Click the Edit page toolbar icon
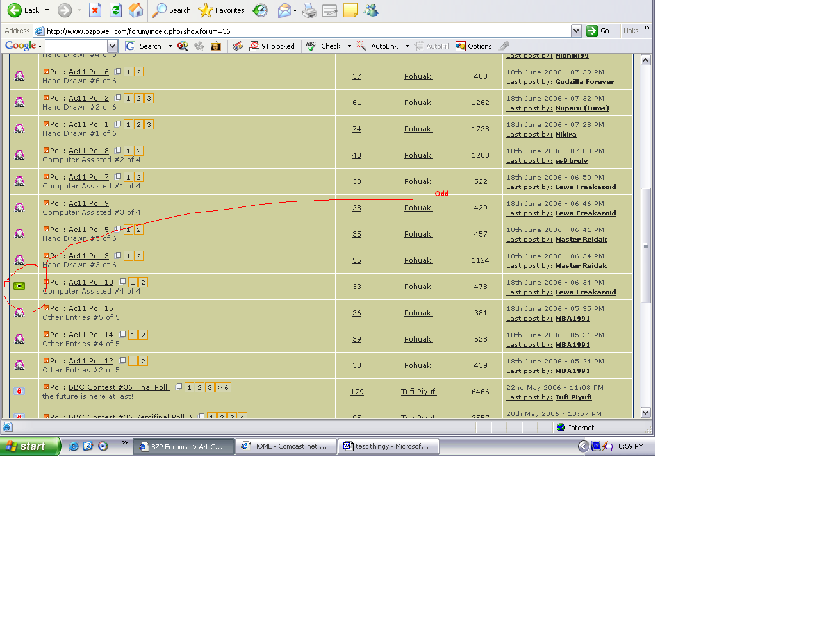This screenshot has width=840, height=618. point(330,10)
